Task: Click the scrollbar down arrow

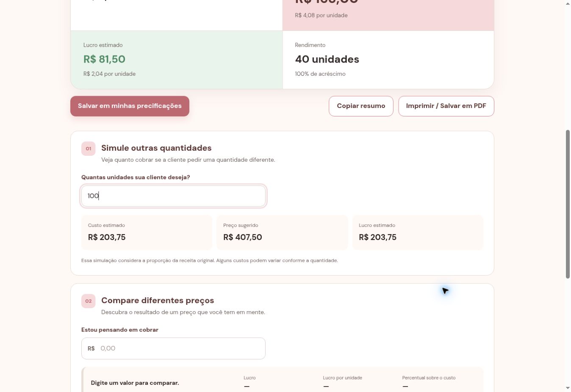Action: 568,388
